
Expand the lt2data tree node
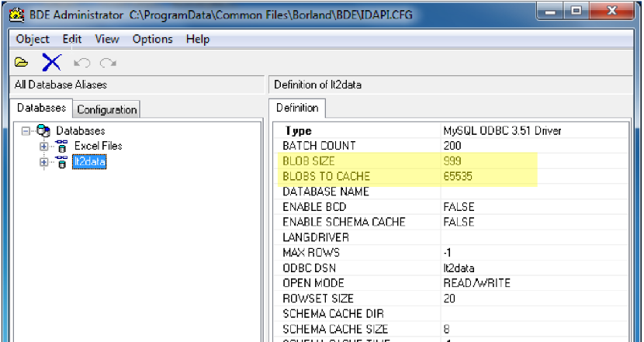pos(43,162)
